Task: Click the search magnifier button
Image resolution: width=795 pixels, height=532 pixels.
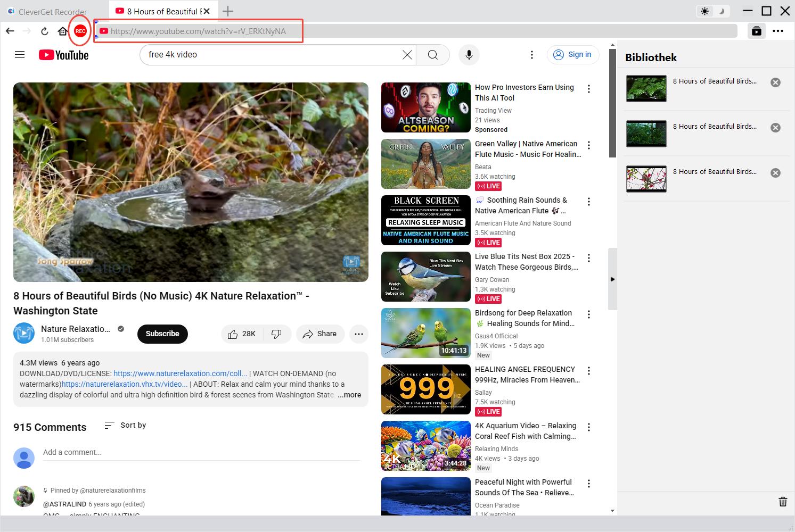Action: pos(433,54)
